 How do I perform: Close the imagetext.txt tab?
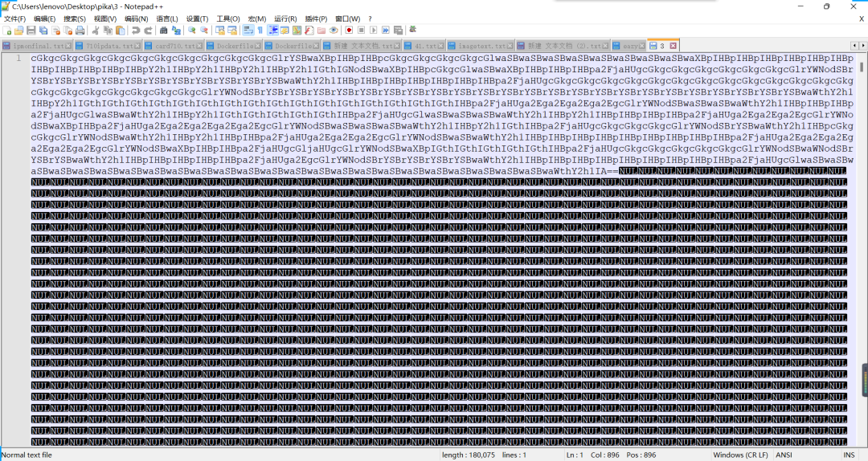pos(510,46)
